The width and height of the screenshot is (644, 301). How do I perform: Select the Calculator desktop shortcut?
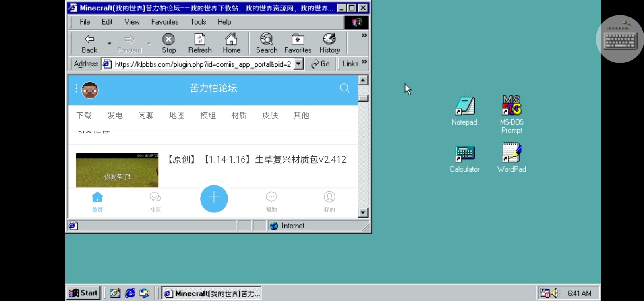click(x=465, y=159)
